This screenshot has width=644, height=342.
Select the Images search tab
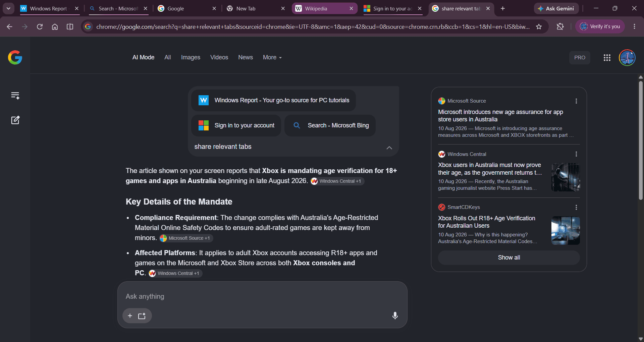pyautogui.click(x=191, y=57)
